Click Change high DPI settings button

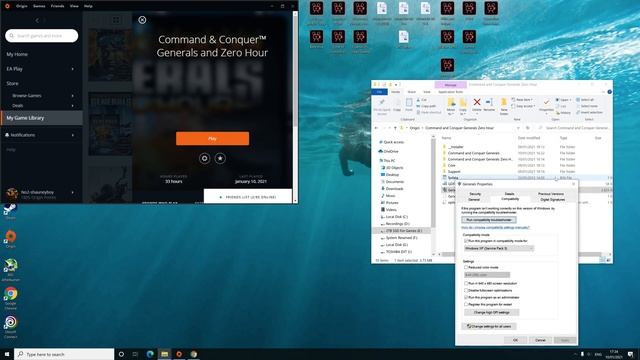(x=491, y=313)
